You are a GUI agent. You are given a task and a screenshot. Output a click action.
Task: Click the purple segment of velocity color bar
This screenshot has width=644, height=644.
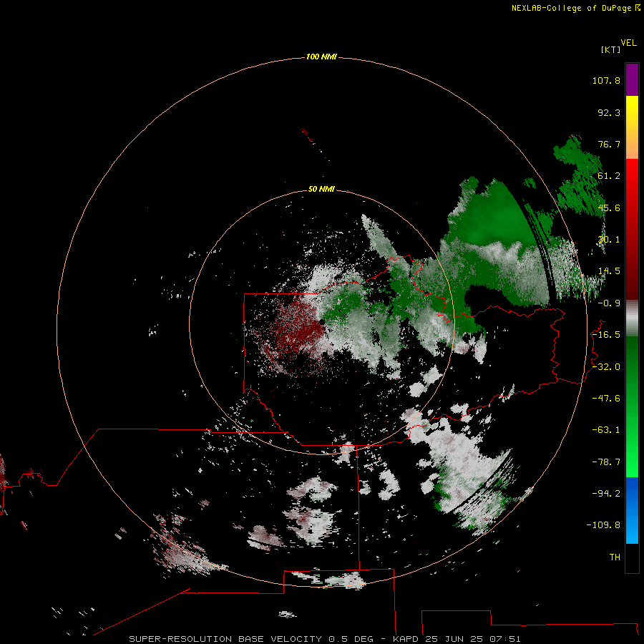pos(632,79)
